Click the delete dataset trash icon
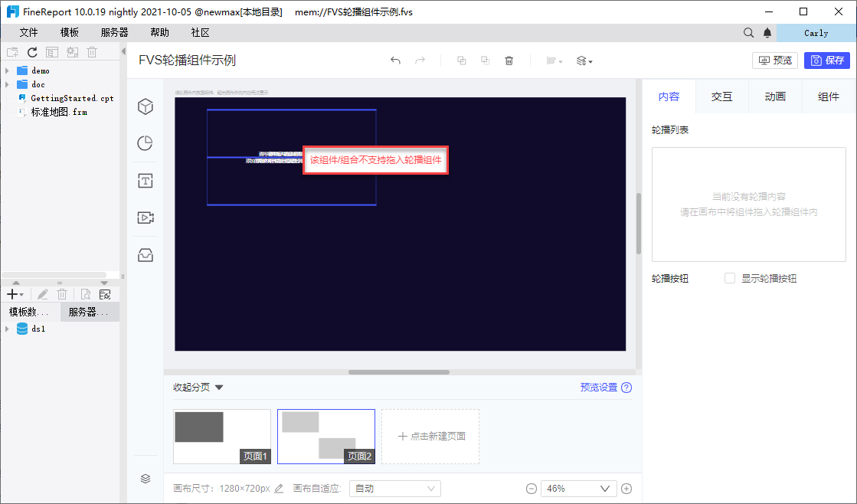The width and height of the screenshot is (857, 504). [x=62, y=295]
